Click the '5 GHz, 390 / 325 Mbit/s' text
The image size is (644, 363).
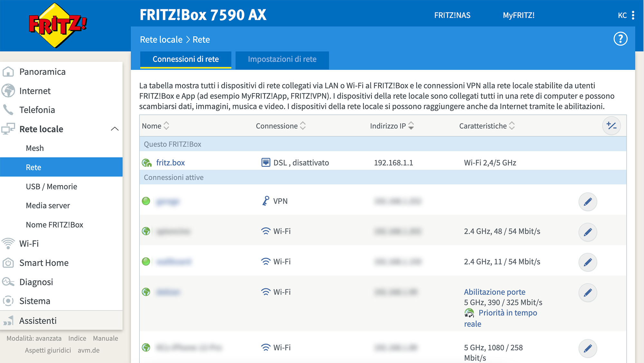pos(503,302)
